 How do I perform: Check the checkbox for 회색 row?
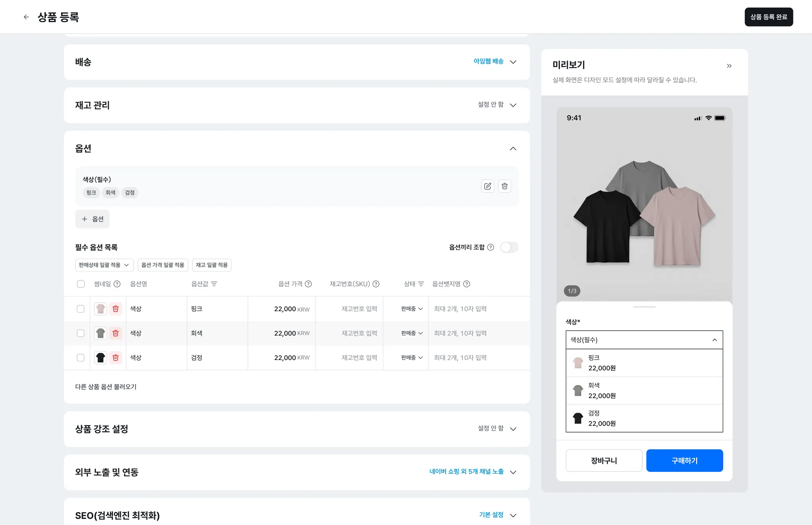point(80,333)
